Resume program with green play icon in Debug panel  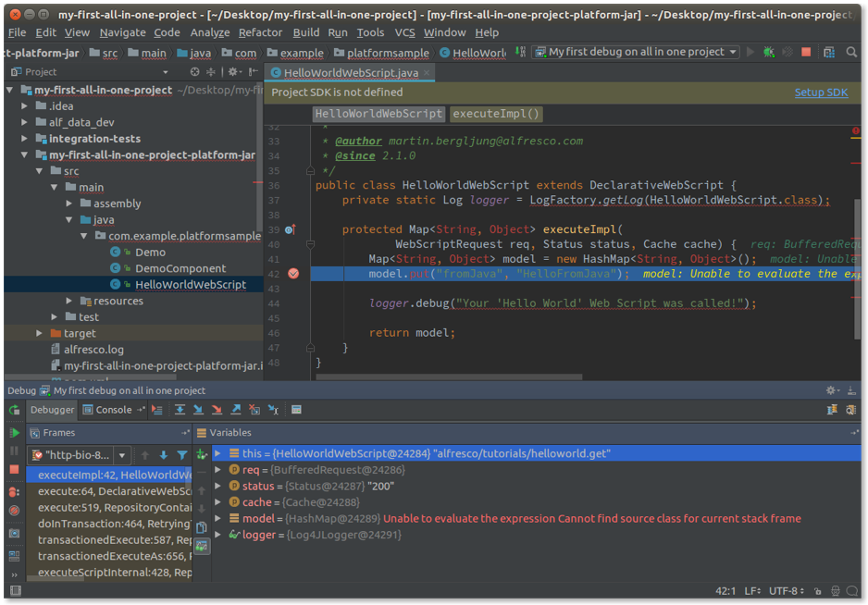[x=14, y=433]
